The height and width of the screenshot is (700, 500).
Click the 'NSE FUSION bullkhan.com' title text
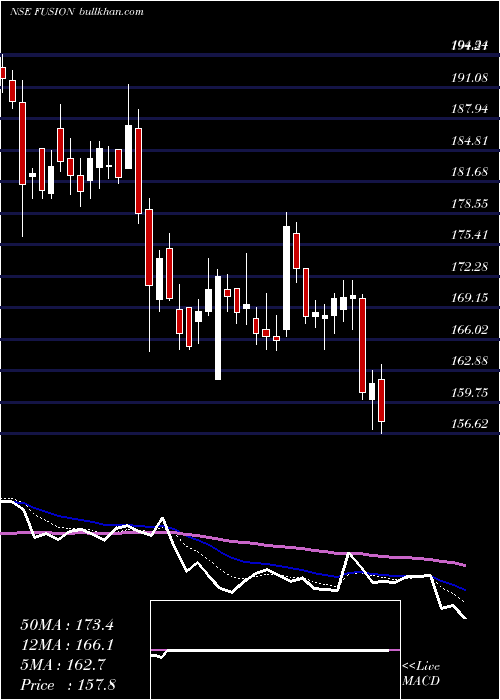point(77,12)
